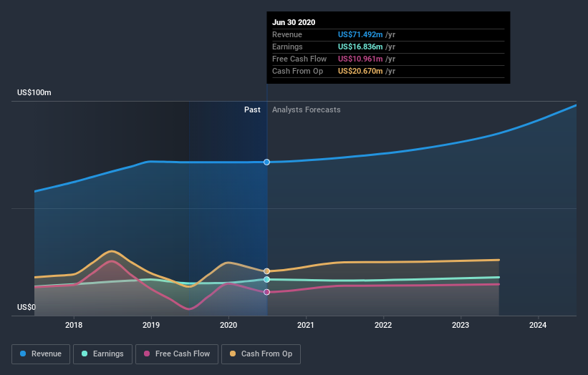Toggle the Free Cash Flow legend button
Viewport: 588px width, 375px height.
pyautogui.click(x=177, y=354)
